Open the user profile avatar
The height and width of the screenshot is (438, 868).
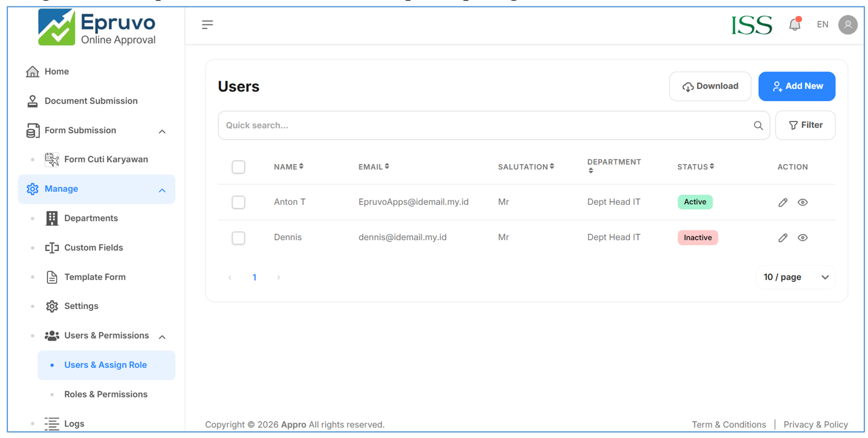848,25
